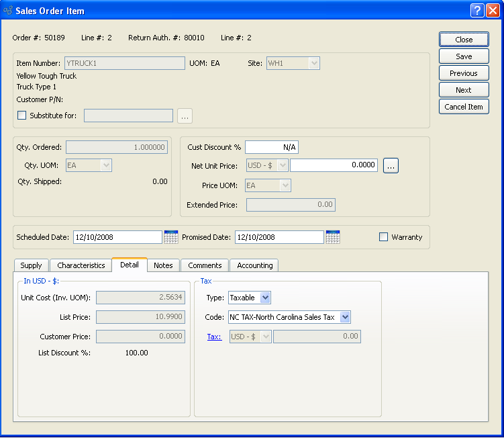
Task: Click the Net Unit Price ellipsis button
Action: pos(391,165)
